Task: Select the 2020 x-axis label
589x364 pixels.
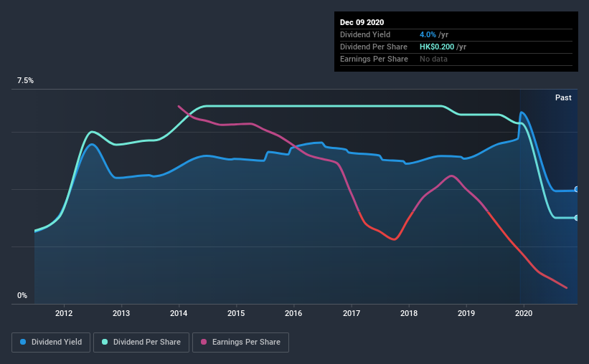Action: [x=524, y=313]
